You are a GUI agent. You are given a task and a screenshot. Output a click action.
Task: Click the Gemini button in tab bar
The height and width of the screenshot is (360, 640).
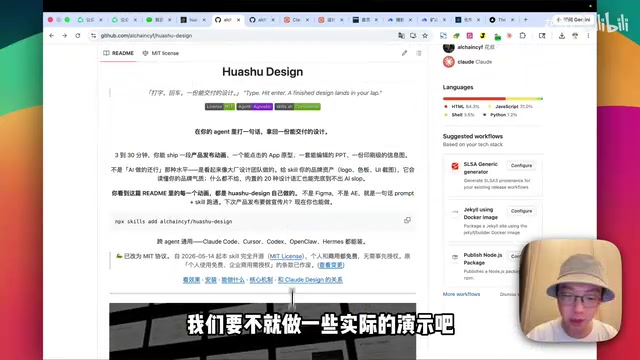point(573,20)
